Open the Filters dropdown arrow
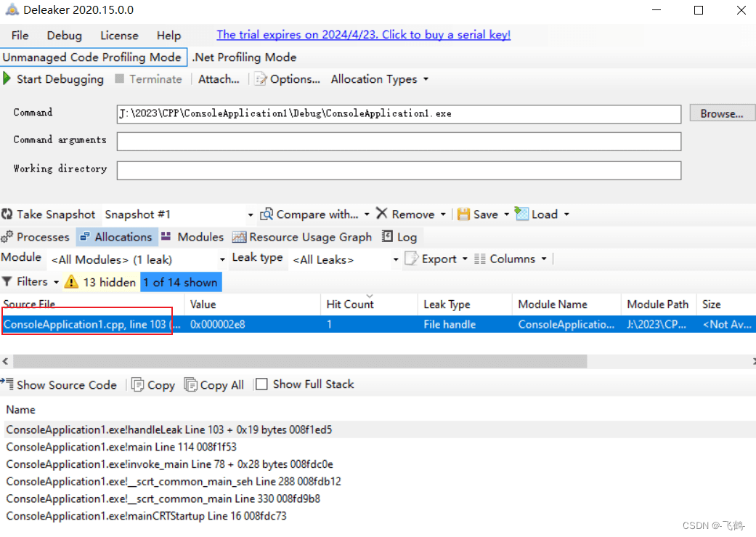 click(x=56, y=282)
